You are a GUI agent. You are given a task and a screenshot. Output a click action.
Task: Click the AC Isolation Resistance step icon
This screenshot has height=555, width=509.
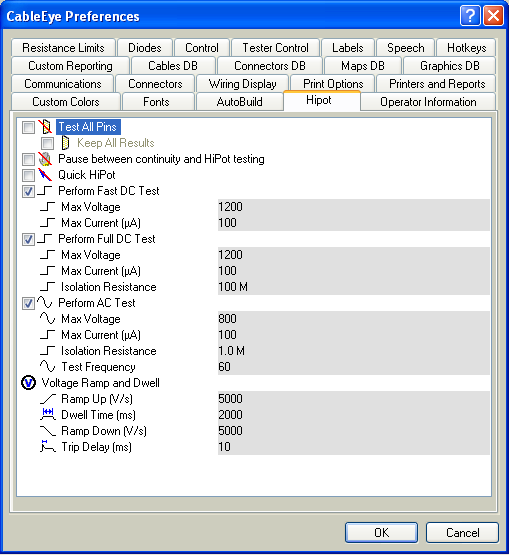point(48,350)
